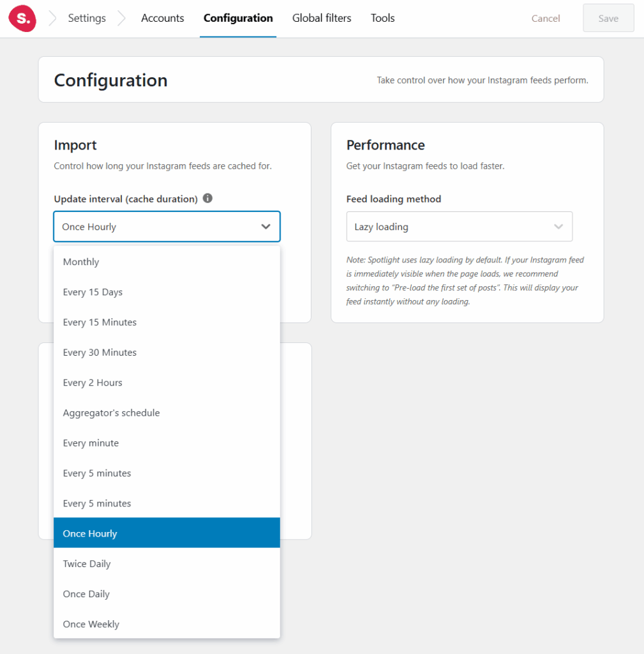Switch to the Global filters tab
The width and height of the screenshot is (644, 654).
pos(322,19)
